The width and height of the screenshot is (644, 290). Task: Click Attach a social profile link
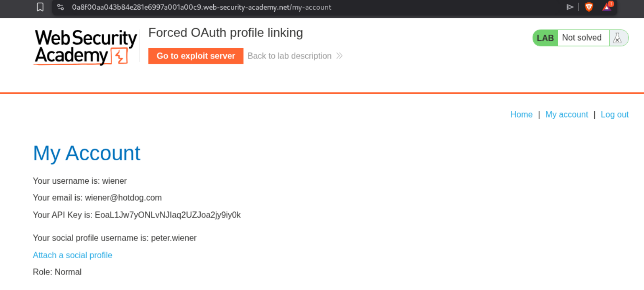point(72,255)
